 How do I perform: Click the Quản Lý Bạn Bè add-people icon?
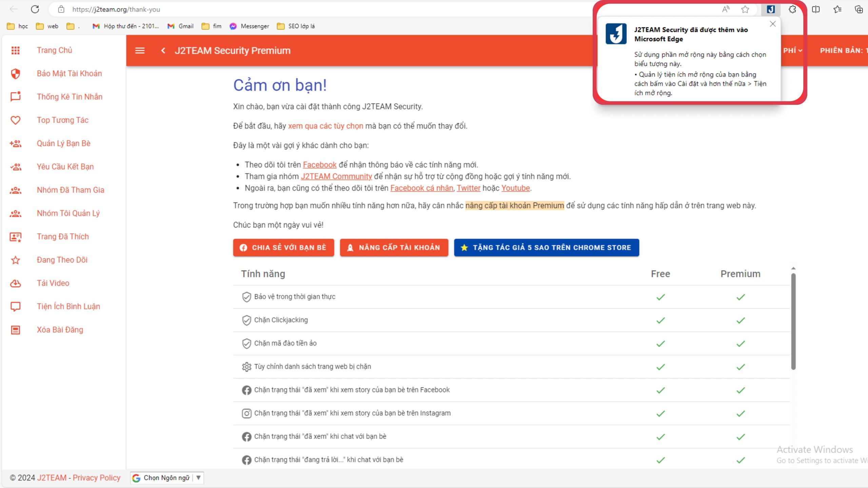16,143
